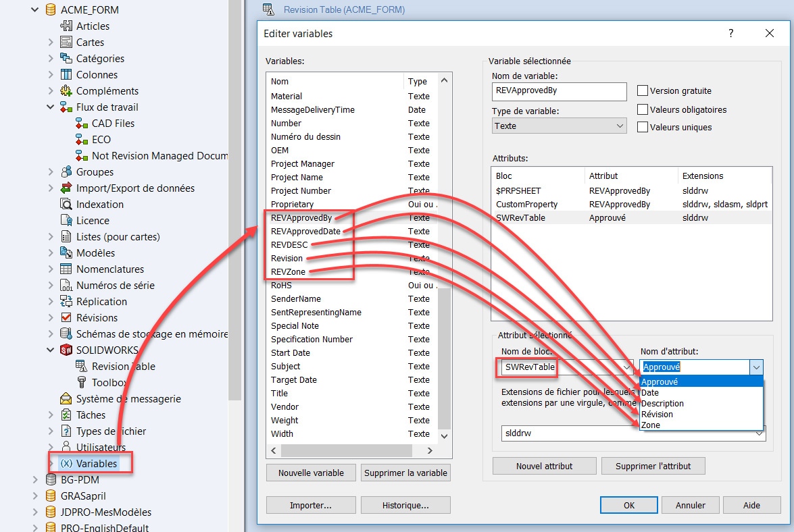The image size is (794, 532).
Task: Click the variables list scroll-down arrow
Action: pos(444,436)
